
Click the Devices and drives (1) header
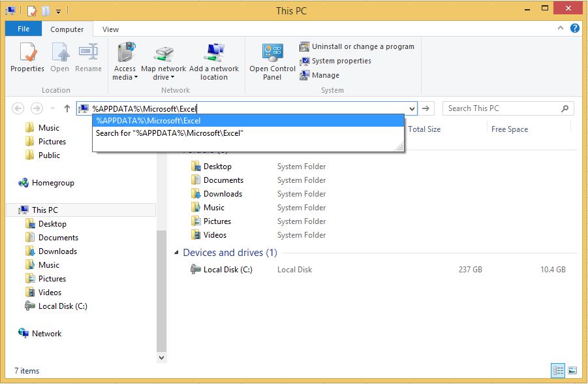pos(230,253)
